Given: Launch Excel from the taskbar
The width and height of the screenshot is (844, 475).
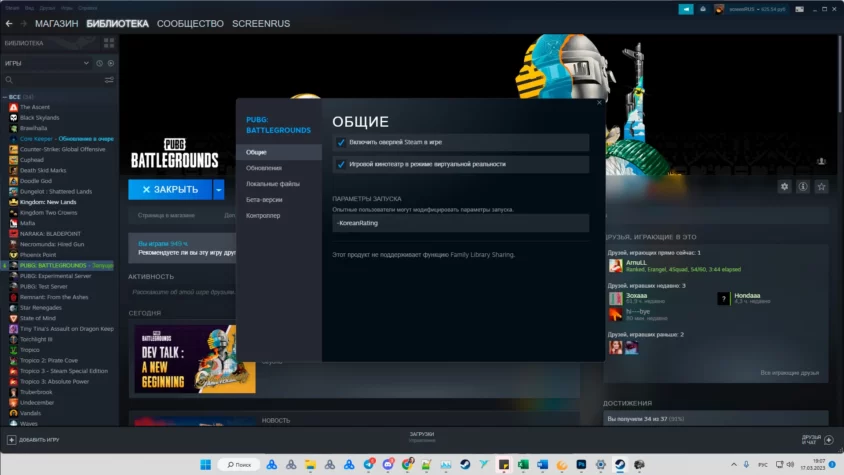Looking at the screenshot, I should tap(523, 465).
